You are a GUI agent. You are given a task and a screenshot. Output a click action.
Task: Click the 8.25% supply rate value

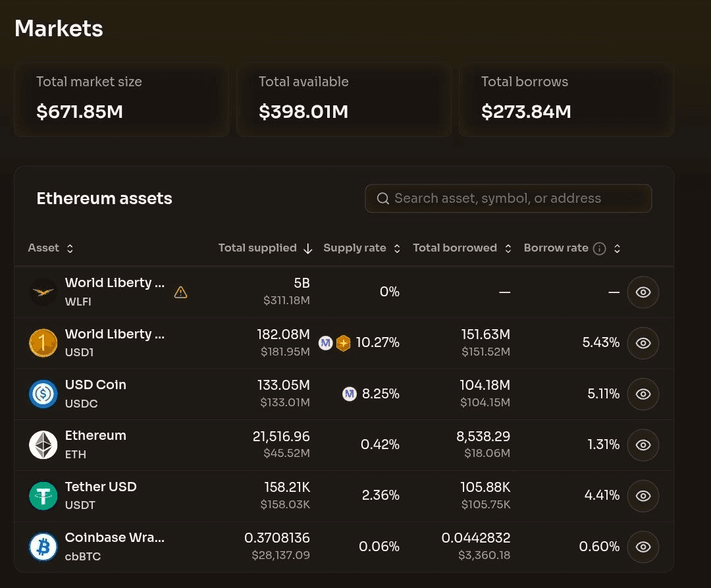[x=381, y=394]
